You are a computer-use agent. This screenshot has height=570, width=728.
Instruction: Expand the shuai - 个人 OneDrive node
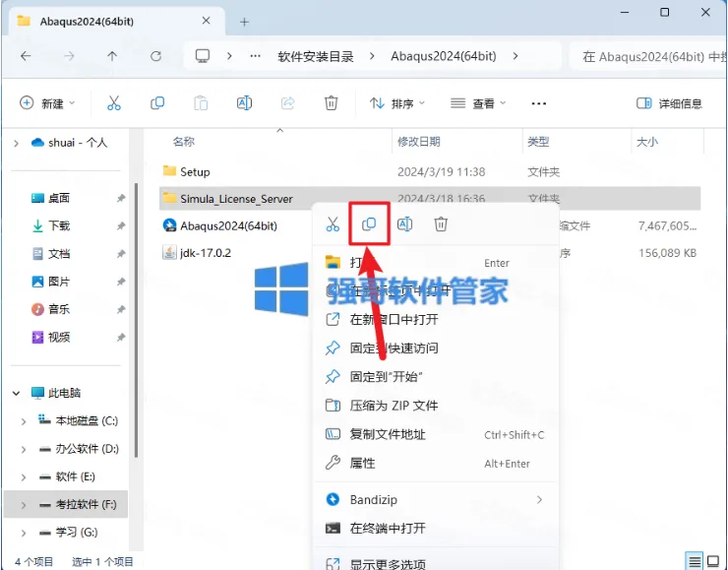(17, 143)
